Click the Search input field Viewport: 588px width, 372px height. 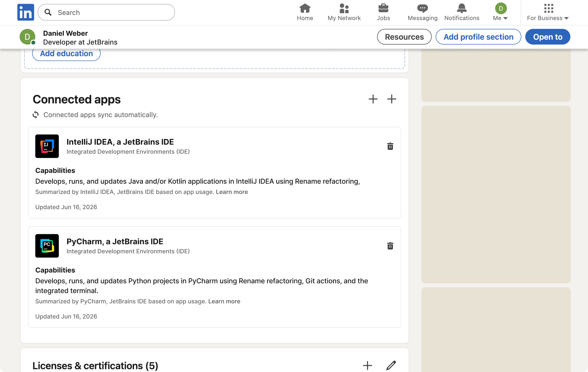click(x=106, y=12)
